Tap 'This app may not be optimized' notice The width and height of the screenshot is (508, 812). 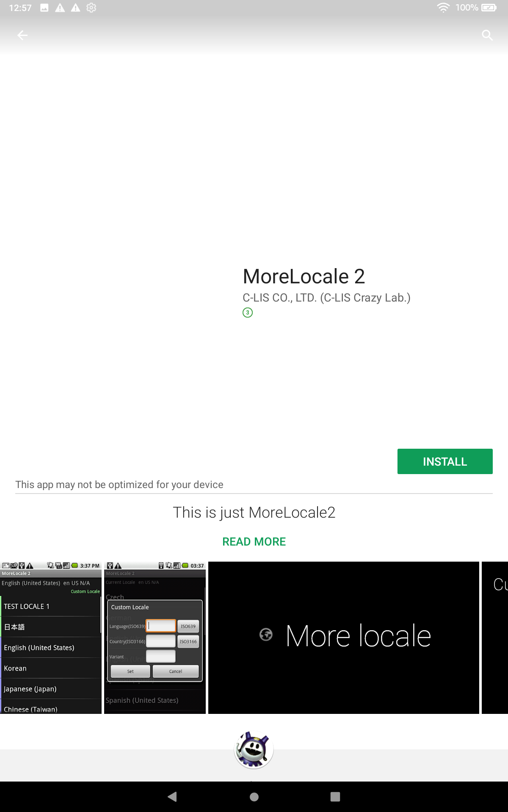(119, 485)
